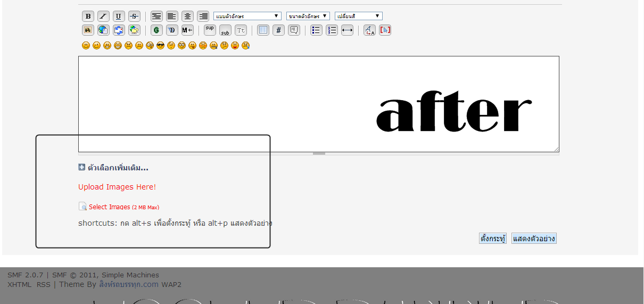Align text to the right
The image size is (644, 304).
203,16
